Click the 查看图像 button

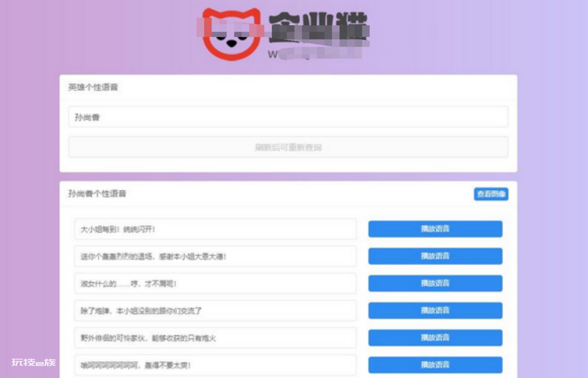tap(491, 194)
